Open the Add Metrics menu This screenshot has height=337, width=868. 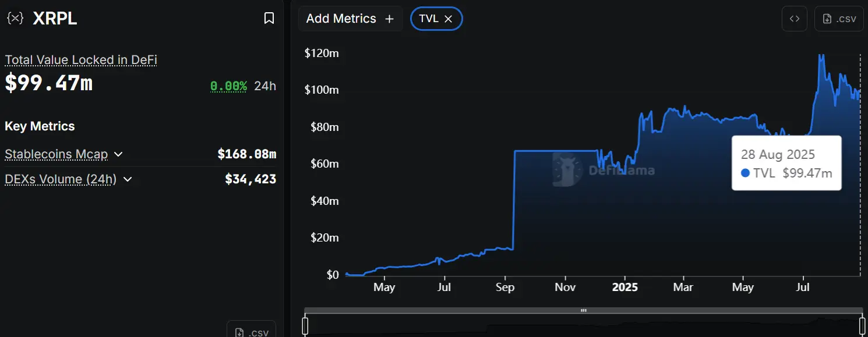[x=350, y=19]
